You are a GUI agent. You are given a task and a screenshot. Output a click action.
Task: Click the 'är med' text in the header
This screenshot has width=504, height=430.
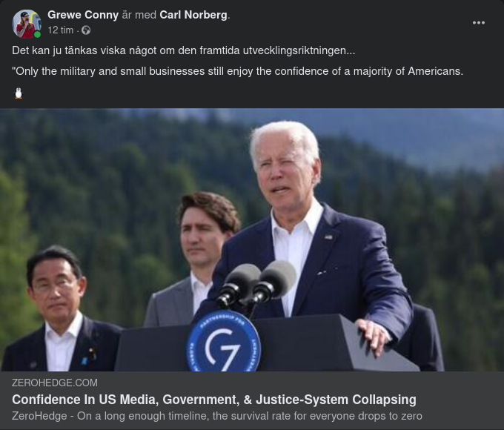[x=139, y=15]
